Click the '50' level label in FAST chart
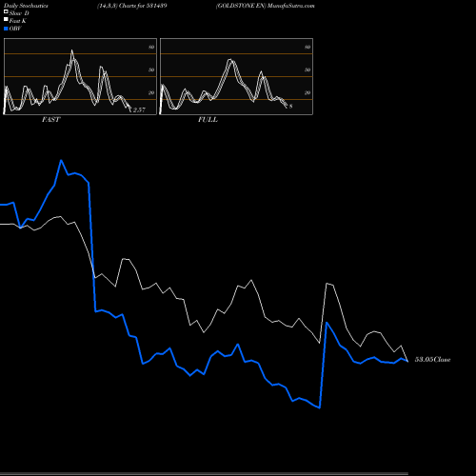Viewport: 476px width, 476px height. tap(151, 69)
